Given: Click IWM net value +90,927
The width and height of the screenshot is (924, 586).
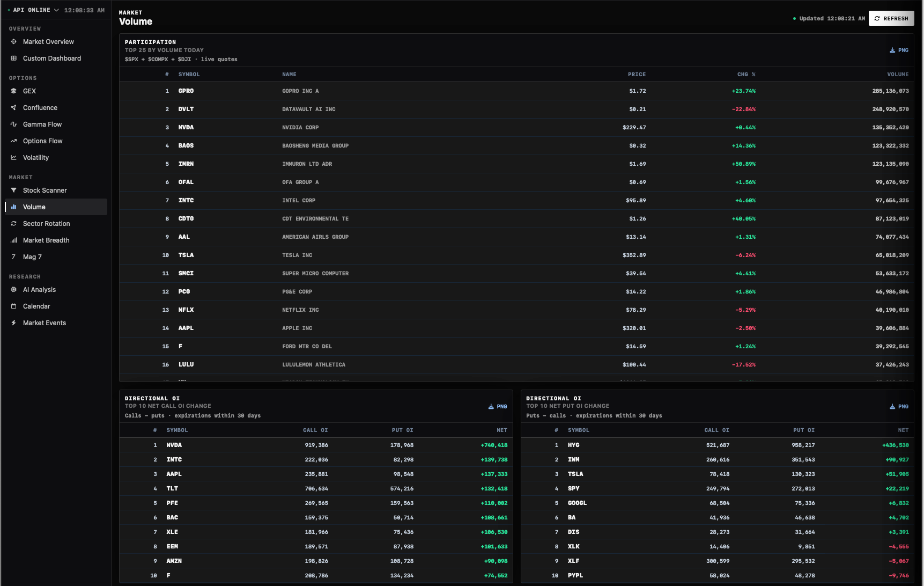Looking at the screenshot, I should 897,459.
